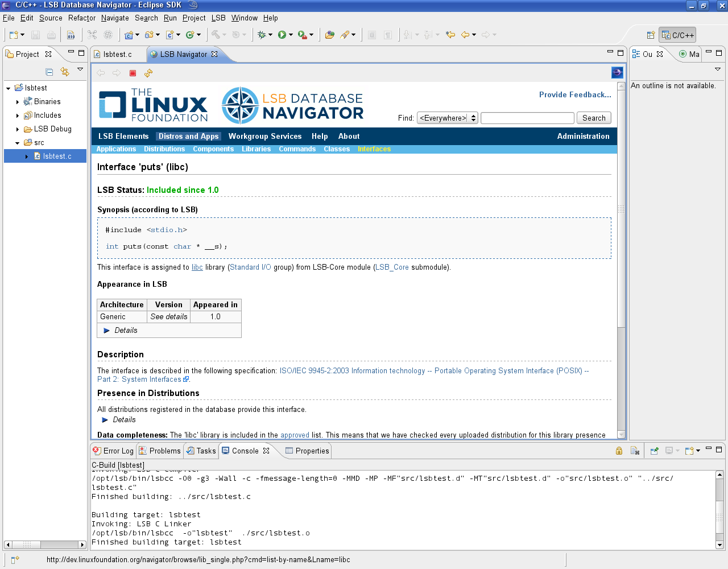Screen dimensions: 728x569
Task: Switch to the Problems tab
Action: [160, 451]
